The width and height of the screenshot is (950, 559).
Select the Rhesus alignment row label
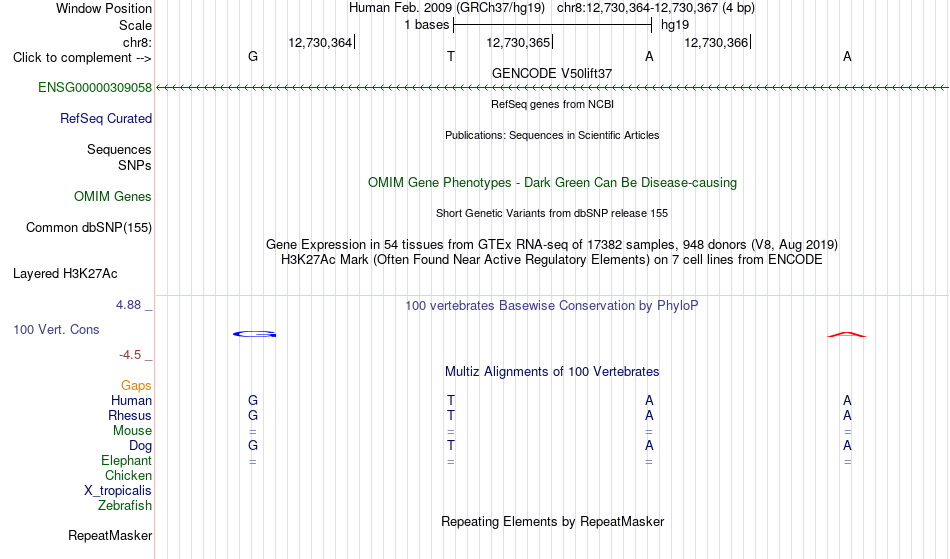pos(130,415)
